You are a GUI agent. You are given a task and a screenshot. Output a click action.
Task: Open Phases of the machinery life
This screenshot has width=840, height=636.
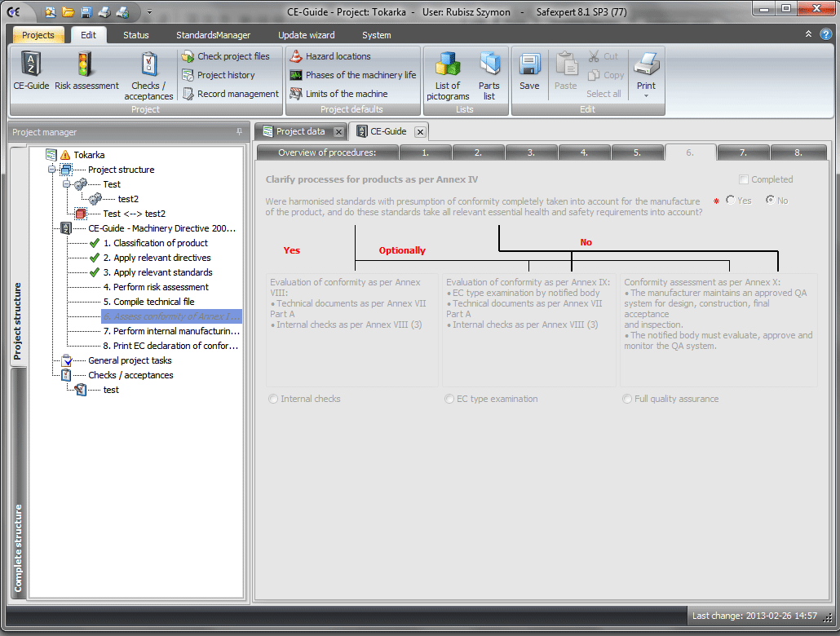pyautogui.click(x=360, y=75)
